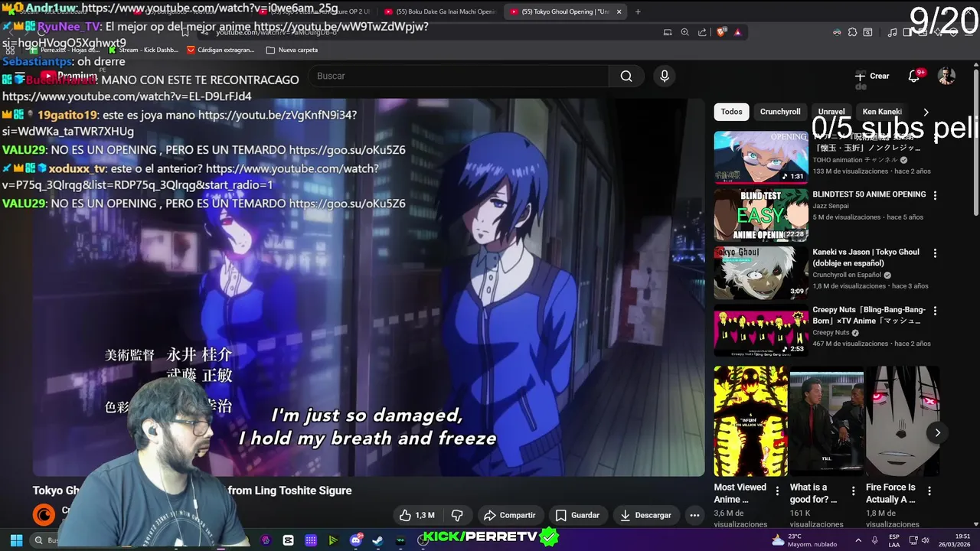Expand hidden system tray icons chevron
The height and width of the screenshot is (551, 980).
(x=857, y=540)
